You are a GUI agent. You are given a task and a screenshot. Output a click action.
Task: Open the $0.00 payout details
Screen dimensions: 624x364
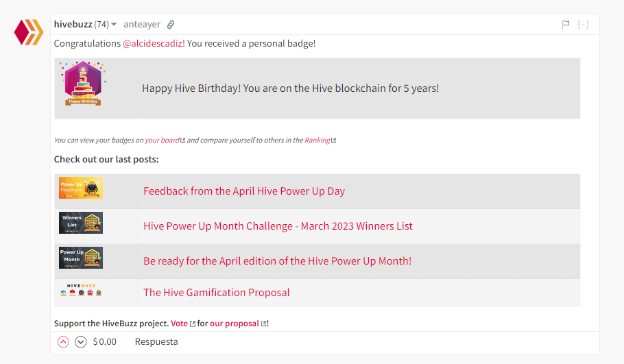[105, 342]
